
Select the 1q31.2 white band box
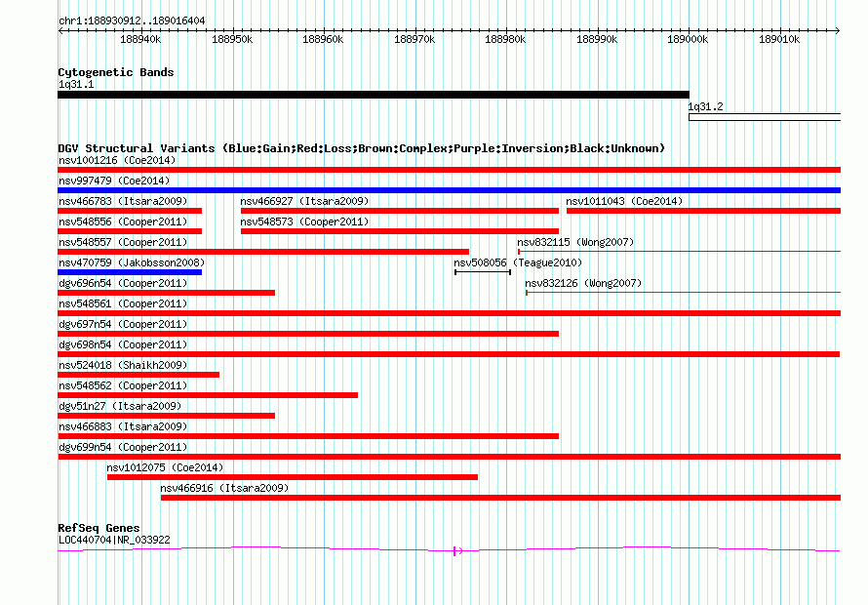(765, 117)
